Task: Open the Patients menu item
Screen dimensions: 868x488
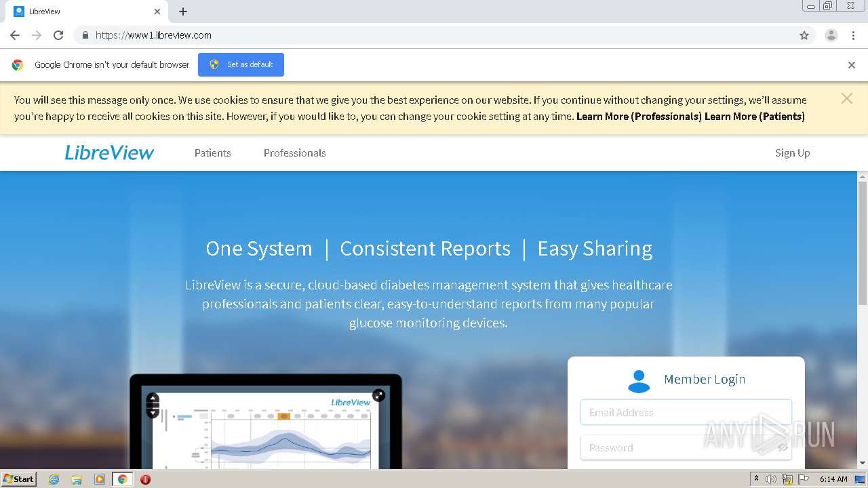Action: [x=213, y=153]
